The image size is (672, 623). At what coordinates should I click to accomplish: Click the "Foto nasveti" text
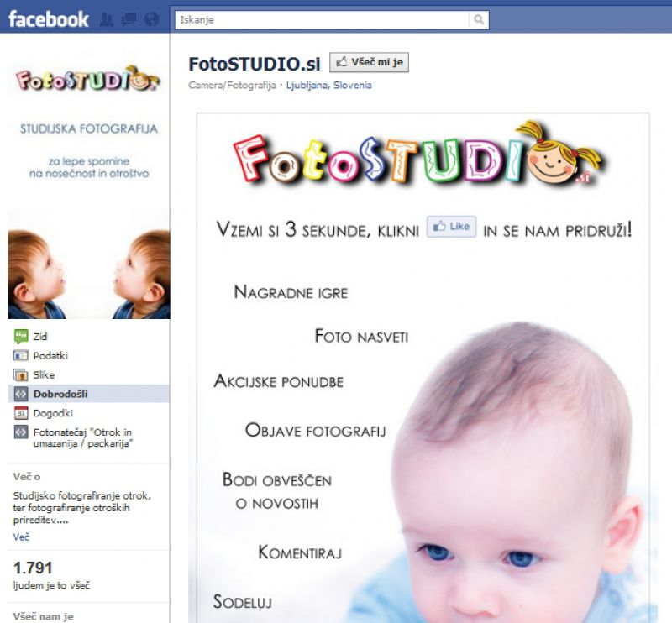362,336
